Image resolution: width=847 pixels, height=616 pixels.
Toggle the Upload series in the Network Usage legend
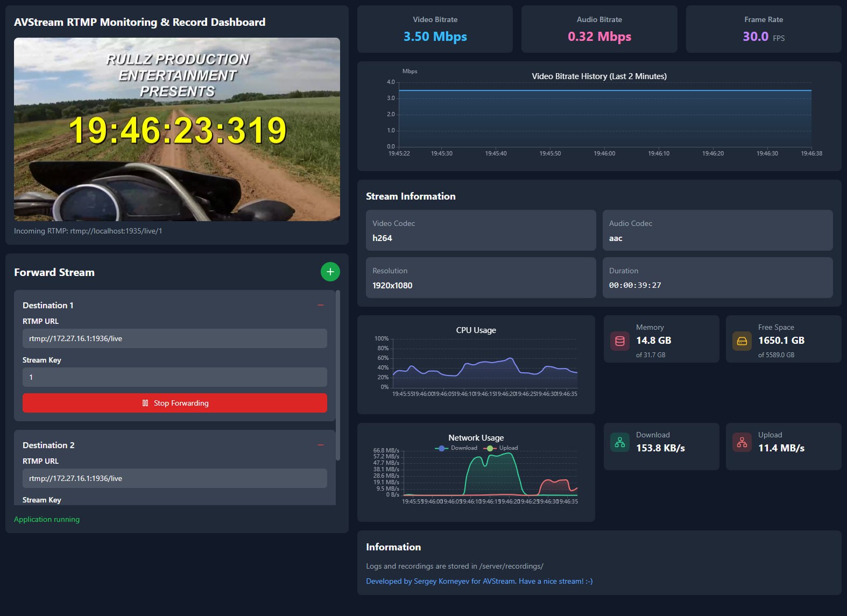tap(502, 448)
